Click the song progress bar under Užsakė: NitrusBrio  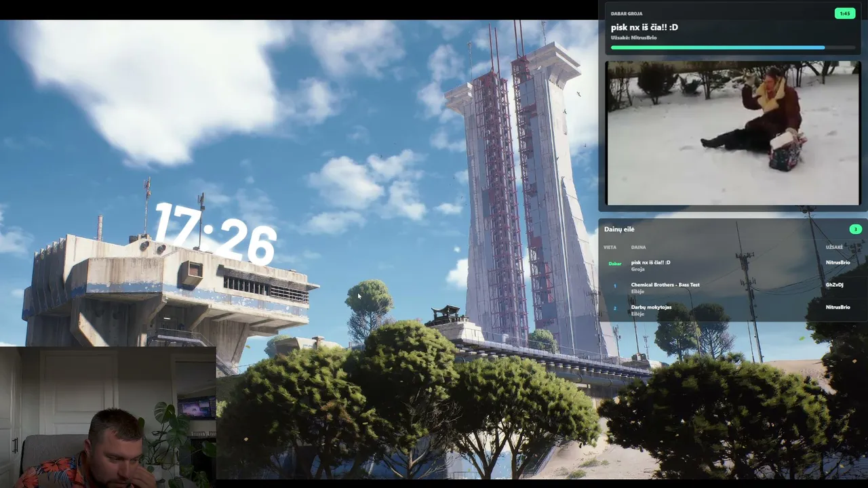(x=733, y=47)
